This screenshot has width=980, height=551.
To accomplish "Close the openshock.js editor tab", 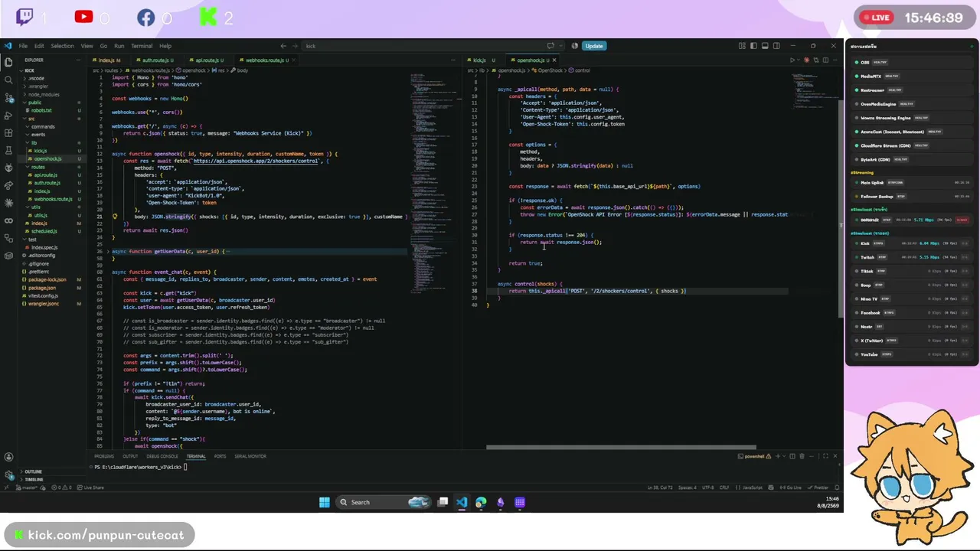I will click(554, 60).
